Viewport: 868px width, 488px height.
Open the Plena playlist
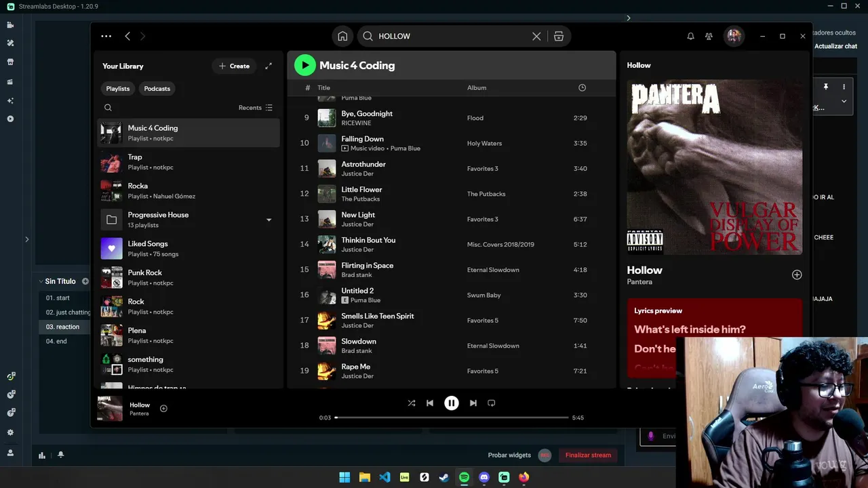(189, 335)
